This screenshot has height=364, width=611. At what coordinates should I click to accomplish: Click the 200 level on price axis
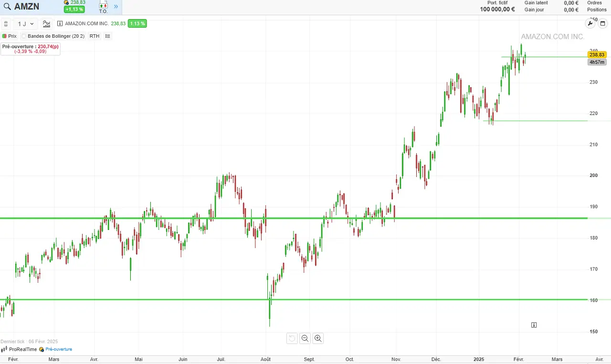point(594,176)
